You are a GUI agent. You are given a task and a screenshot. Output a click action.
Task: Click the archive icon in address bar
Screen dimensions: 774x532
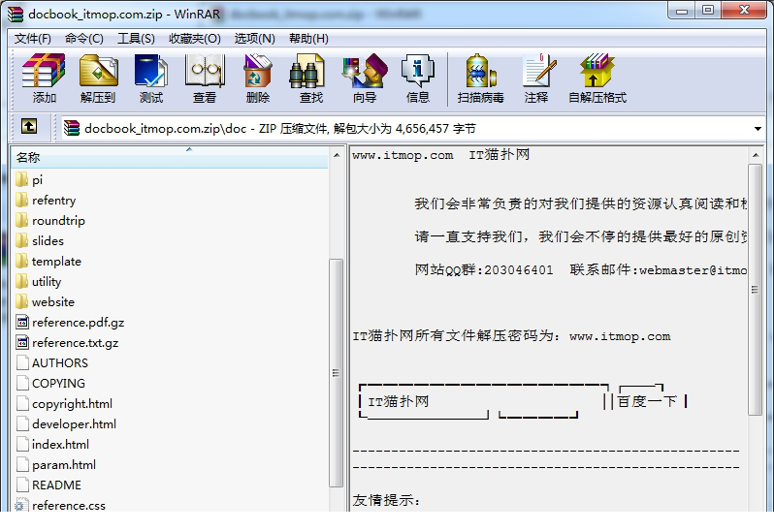pos(72,128)
